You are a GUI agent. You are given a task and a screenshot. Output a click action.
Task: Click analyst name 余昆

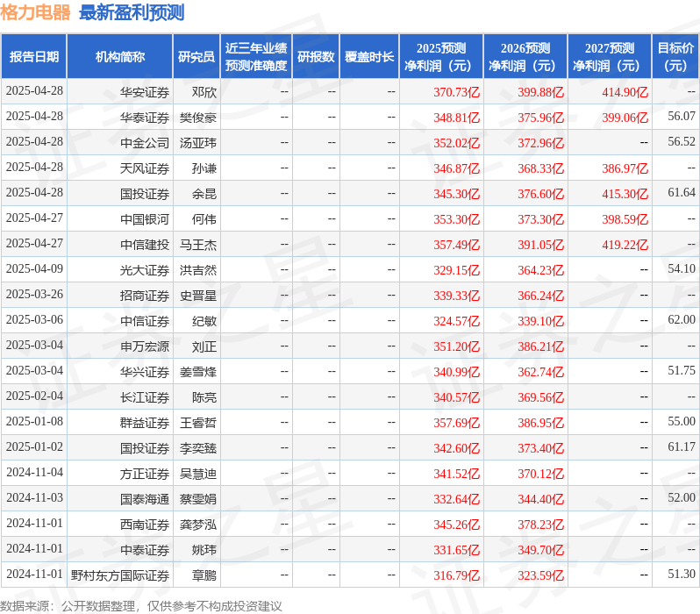pyautogui.click(x=204, y=194)
